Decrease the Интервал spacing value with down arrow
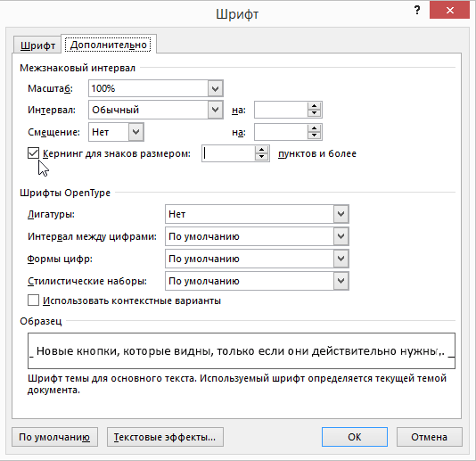This screenshot has height=461, width=476. [x=314, y=113]
